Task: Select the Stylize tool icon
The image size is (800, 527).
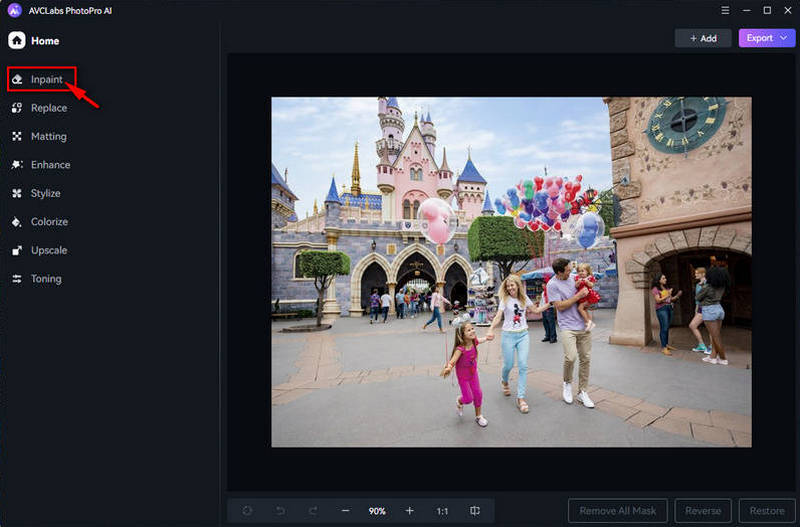Action: click(x=17, y=193)
